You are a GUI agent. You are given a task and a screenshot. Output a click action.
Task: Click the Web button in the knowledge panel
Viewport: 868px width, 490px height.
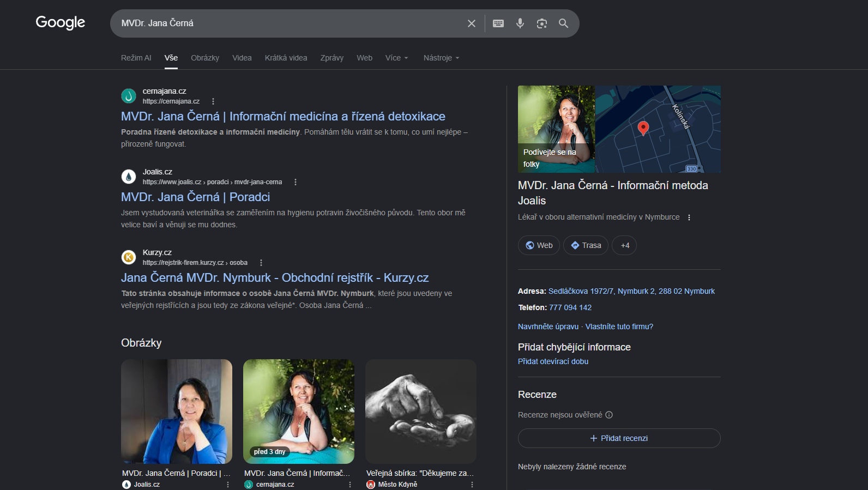tap(539, 245)
